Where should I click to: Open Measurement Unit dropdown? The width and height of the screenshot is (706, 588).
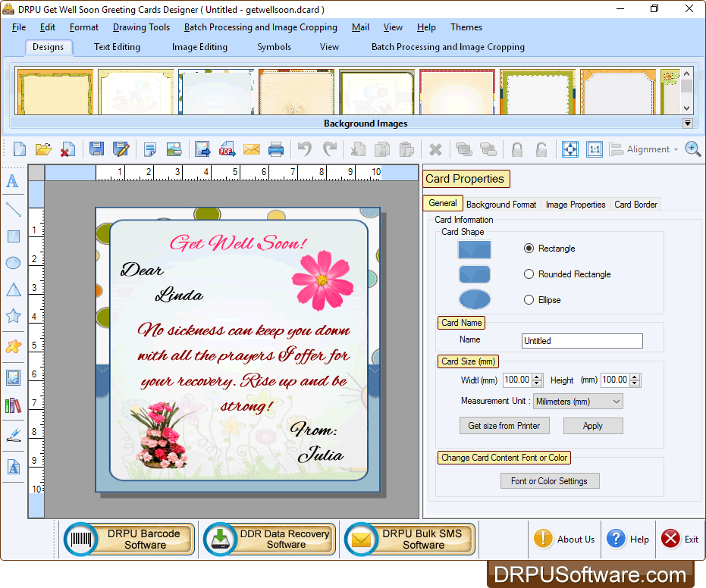click(x=578, y=402)
